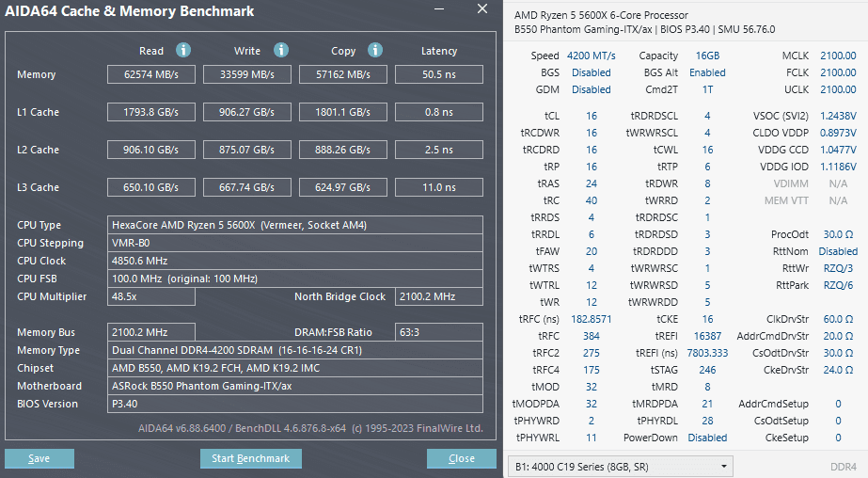Image resolution: width=868 pixels, height=478 pixels.
Task: Start Benchmark button click
Action: click(251, 458)
